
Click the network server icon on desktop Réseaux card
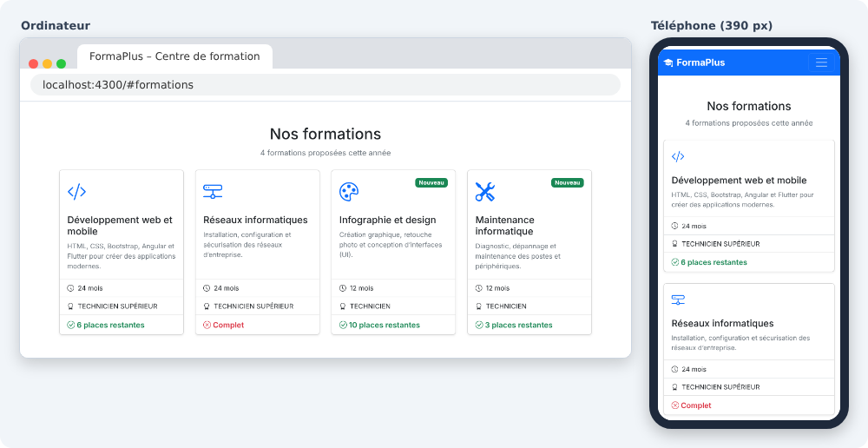213,192
